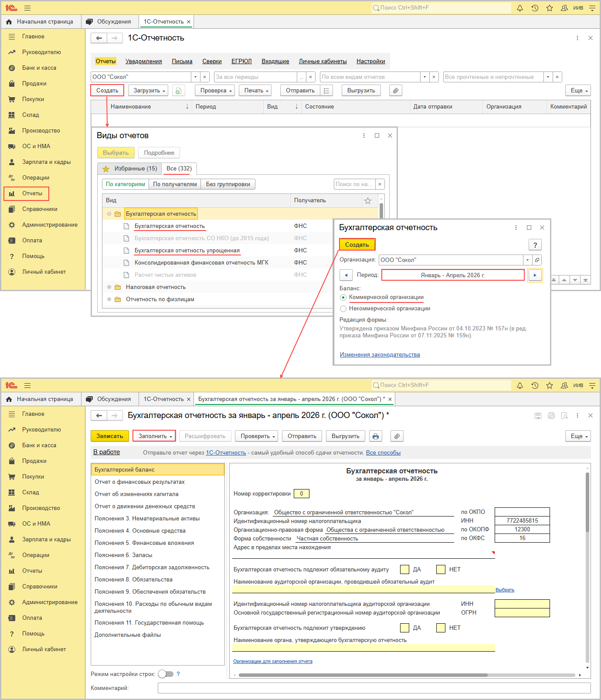The height and width of the screenshot is (700, 601).
Task: Step the Период forward with the right arrow button
Action: click(535, 275)
